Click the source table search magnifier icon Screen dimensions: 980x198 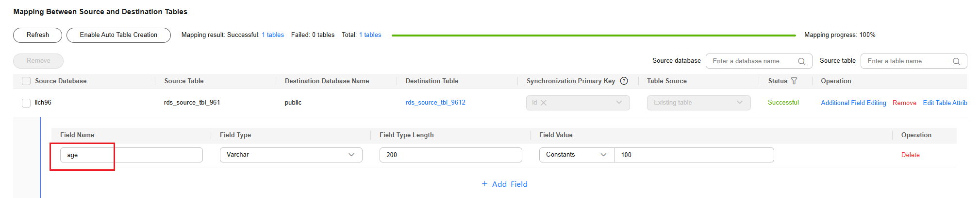click(956, 61)
